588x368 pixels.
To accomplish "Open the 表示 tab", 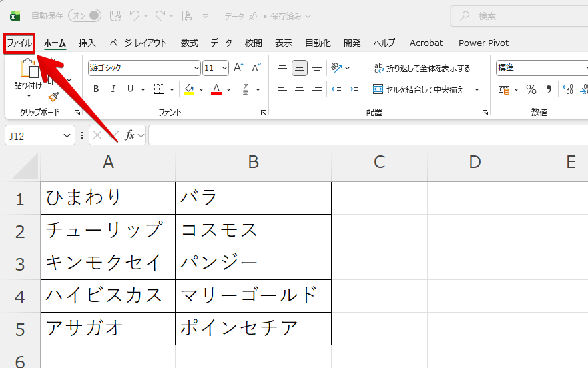I will (284, 43).
